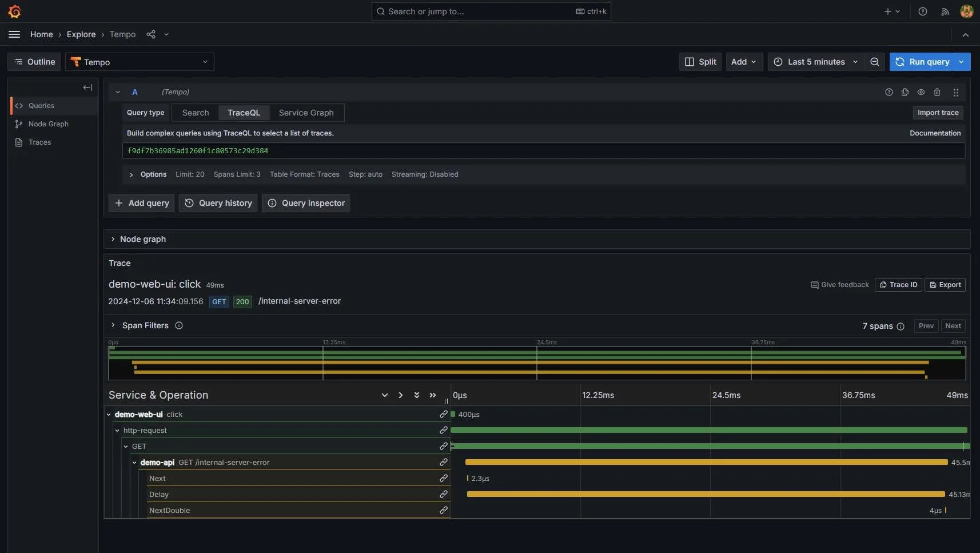Image resolution: width=980 pixels, height=553 pixels.
Task: Collapse the http-request span row
Action: pyautogui.click(x=118, y=431)
